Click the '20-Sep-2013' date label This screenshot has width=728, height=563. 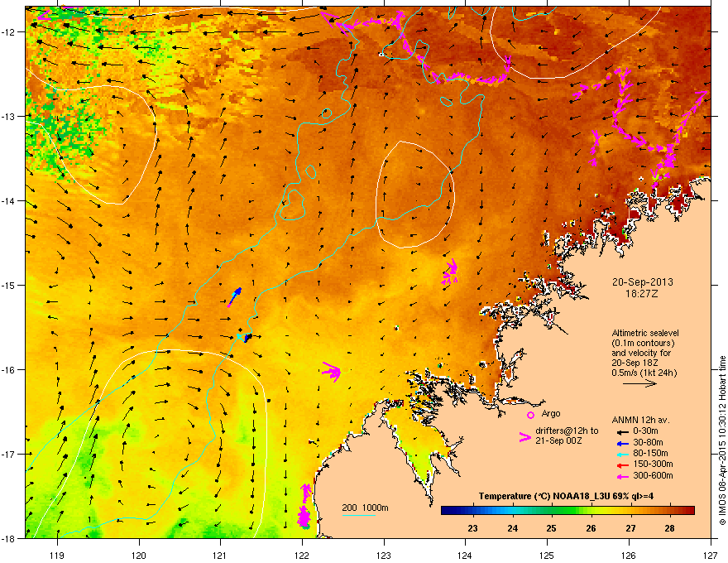tap(642, 282)
